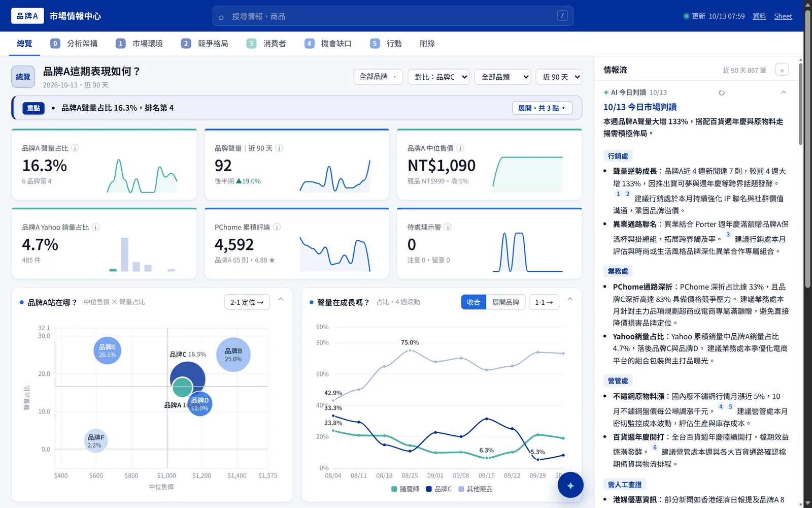
Task: Switch to the 市場環境 tab
Action: (139, 44)
